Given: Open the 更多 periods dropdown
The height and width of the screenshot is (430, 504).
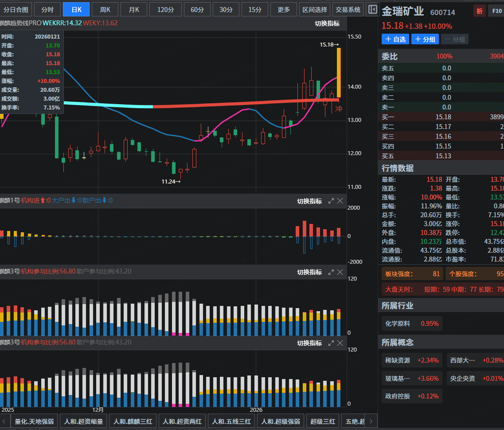Looking at the screenshot, I should (x=284, y=9).
